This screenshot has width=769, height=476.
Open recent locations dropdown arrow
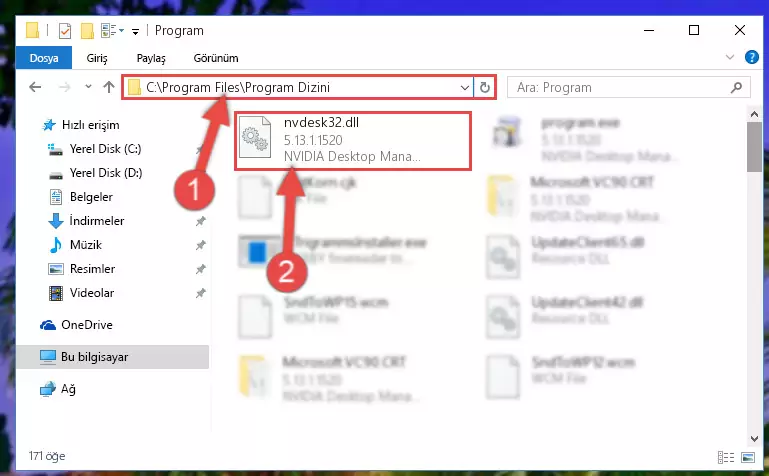click(x=88, y=87)
